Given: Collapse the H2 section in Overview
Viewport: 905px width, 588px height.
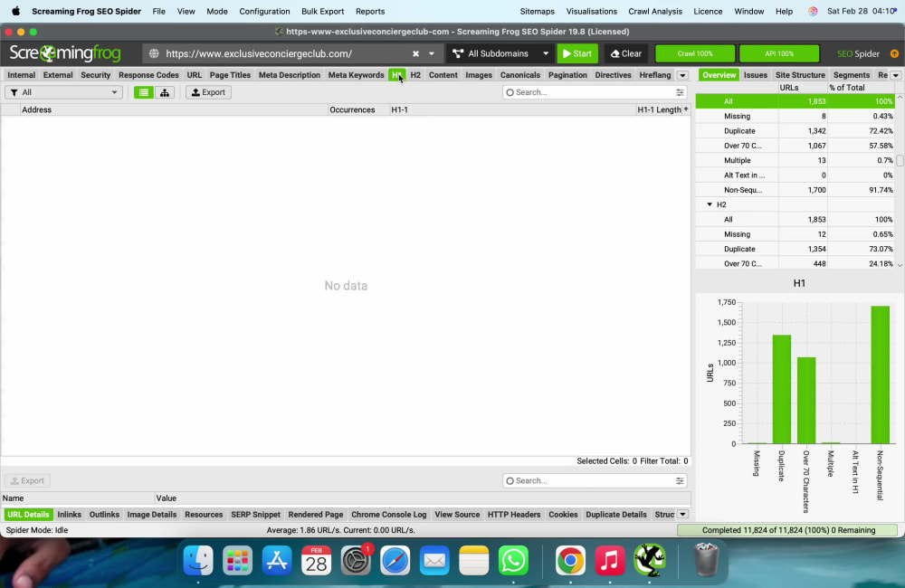Looking at the screenshot, I should [710, 204].
